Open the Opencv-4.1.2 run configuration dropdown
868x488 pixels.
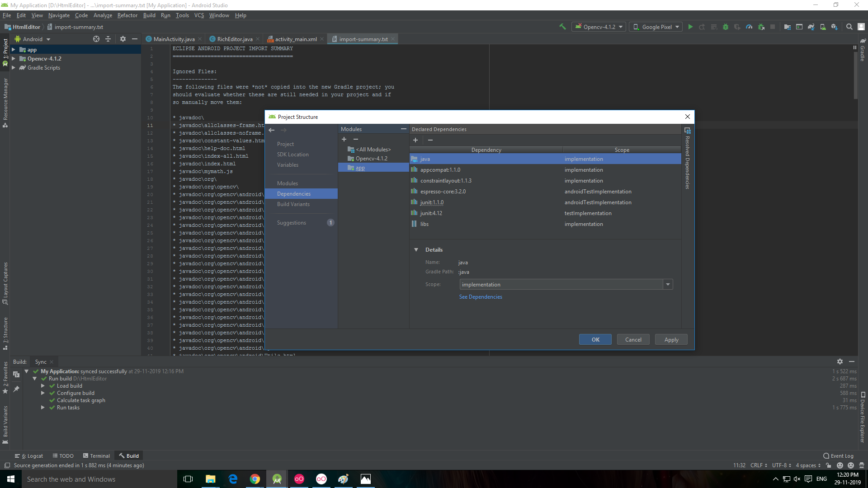[599, 27]
